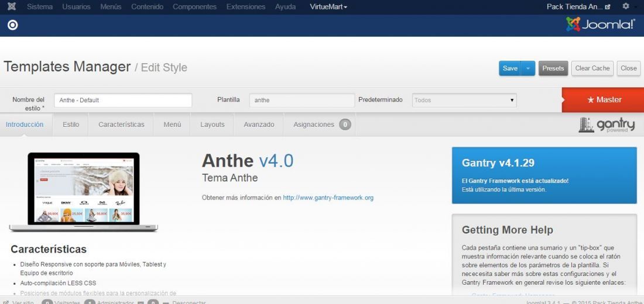The image size is (644, 304).
Task: Click the messages envelope icon in the status bar
Action: [x=141, y=303]
